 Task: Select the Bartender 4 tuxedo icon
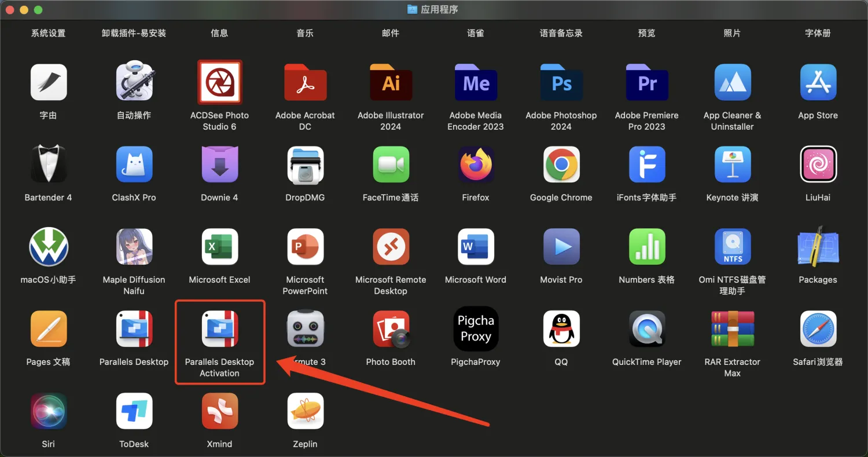(49, 164)
